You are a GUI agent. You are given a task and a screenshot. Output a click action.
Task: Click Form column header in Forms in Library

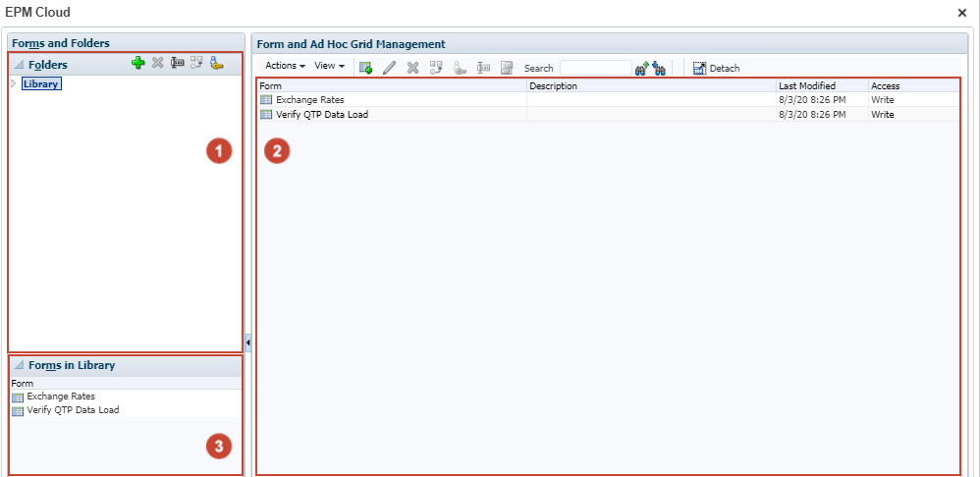[125, 384]
